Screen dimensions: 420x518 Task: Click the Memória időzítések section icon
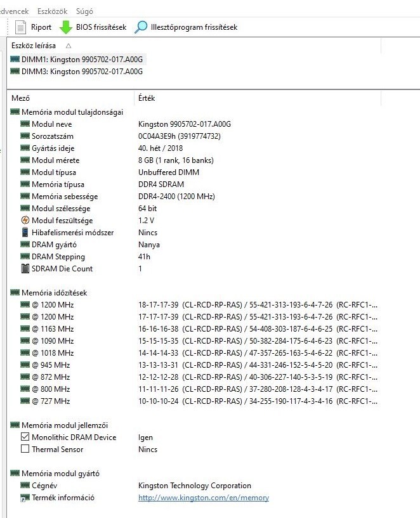pyautogui.click(x=15, y=292)
